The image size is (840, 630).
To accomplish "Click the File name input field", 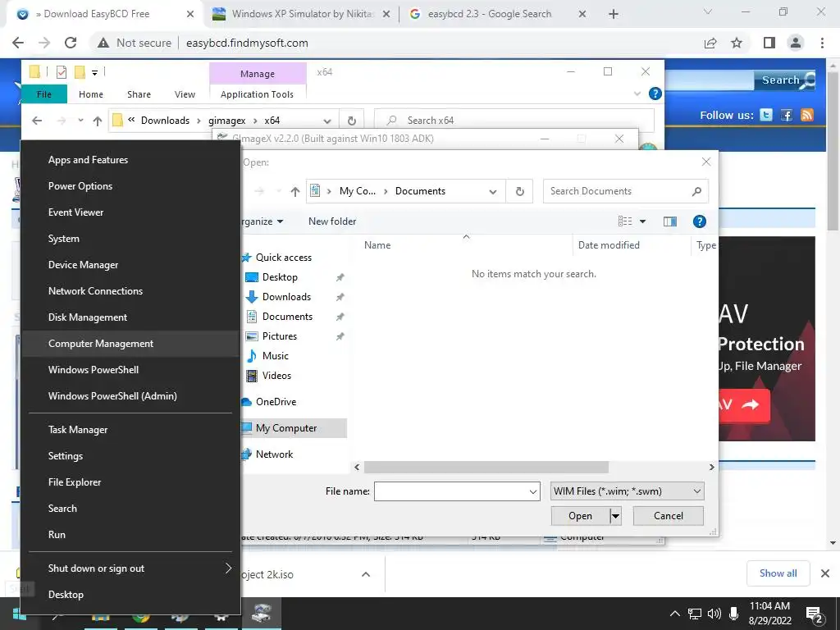I will pyautogui.click(x=451, y=491).
